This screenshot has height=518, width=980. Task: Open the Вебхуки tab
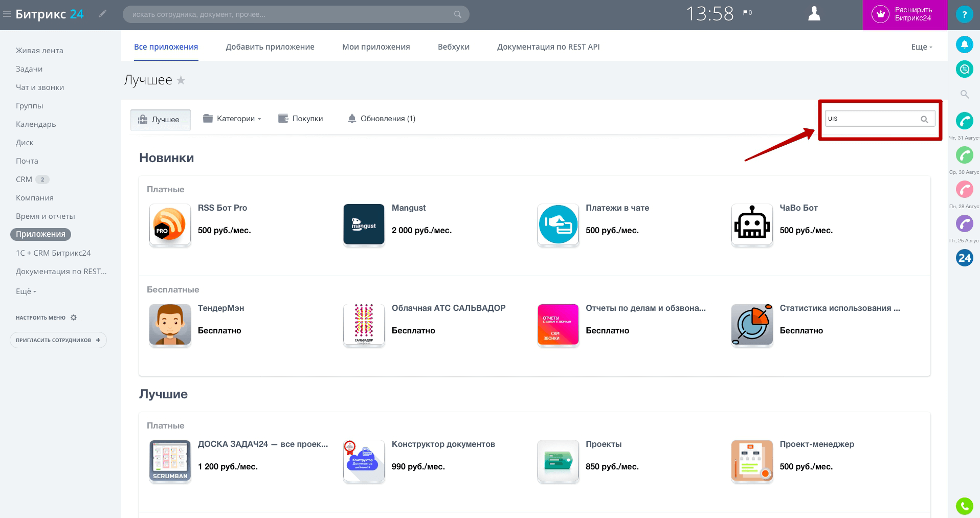(x=453, y=47)
